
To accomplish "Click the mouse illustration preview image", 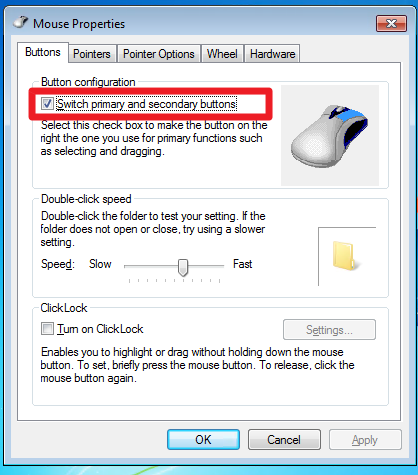I will tap(330, 135).
